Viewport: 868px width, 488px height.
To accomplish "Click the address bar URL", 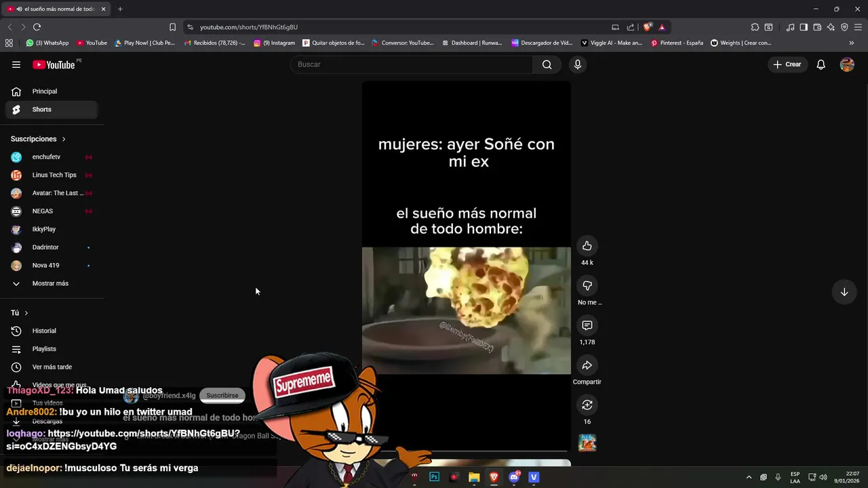I will (249, 27).
